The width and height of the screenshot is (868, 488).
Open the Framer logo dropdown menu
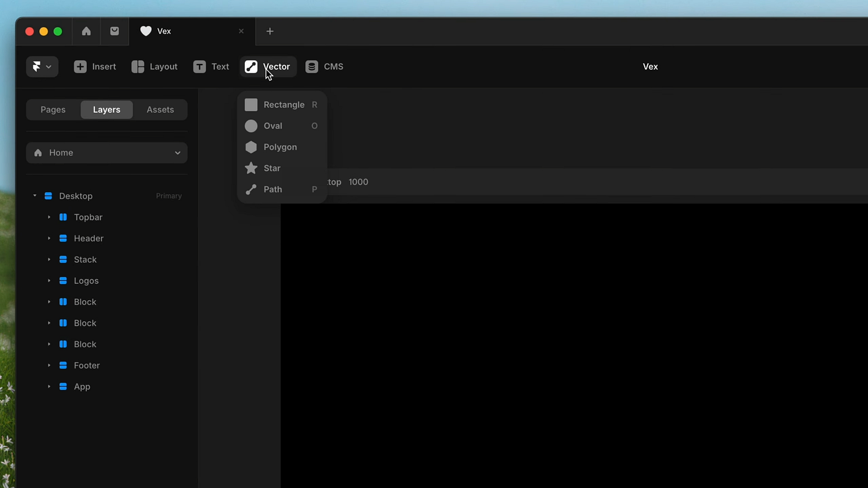[x=42, y=66]
